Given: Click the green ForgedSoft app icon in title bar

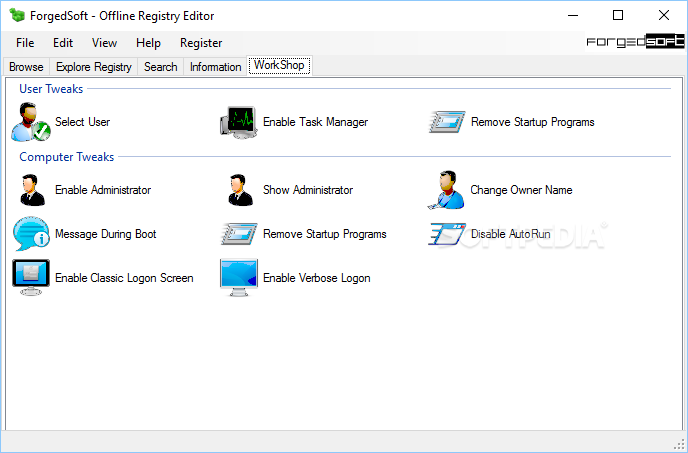Looking at the screenshot, I should pyautogui.click(x=18, y=15).
